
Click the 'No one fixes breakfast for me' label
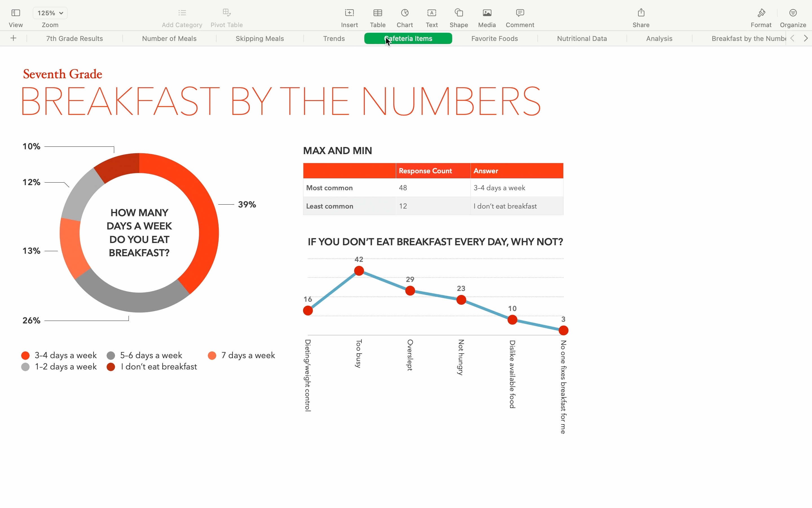[563, 387]
